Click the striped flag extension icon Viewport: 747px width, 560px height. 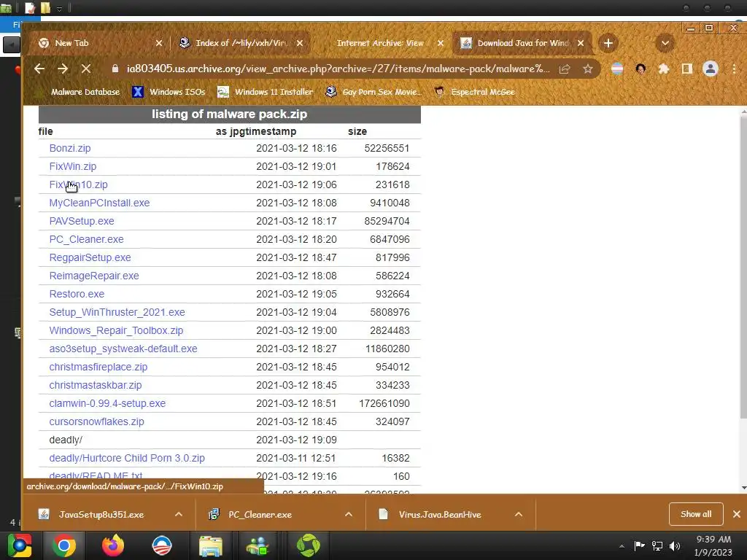(617, 69)
